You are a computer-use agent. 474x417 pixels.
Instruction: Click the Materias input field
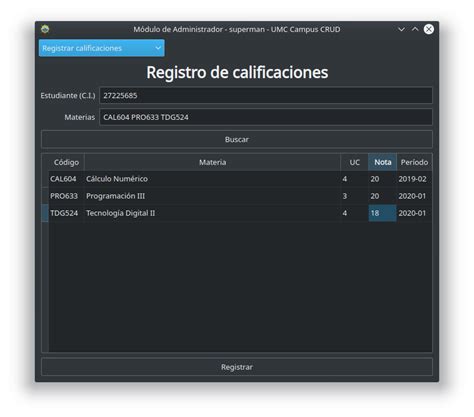266,117
